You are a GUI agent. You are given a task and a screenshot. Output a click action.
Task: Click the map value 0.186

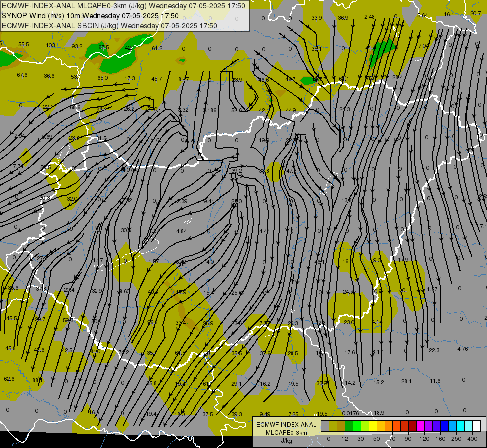(209, 110)
